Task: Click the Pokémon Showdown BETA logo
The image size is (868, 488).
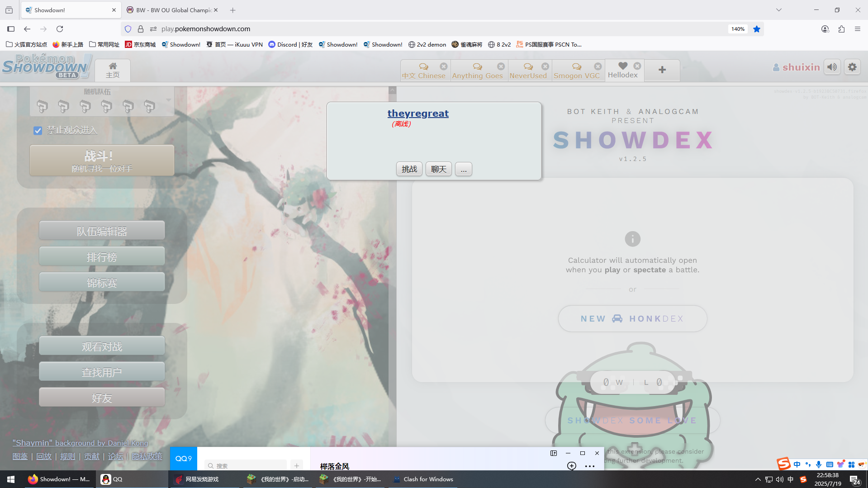Action: [x=47, y=66]
